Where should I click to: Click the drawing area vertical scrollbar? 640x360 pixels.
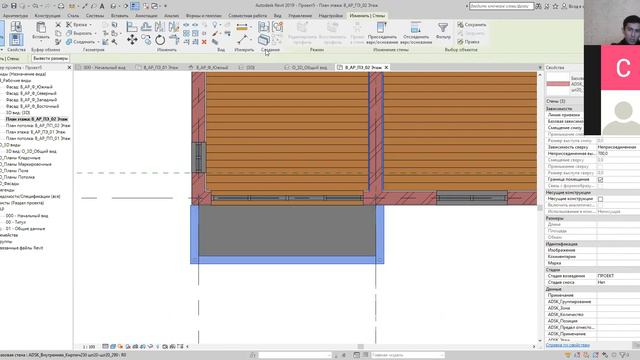click(540, 208)
